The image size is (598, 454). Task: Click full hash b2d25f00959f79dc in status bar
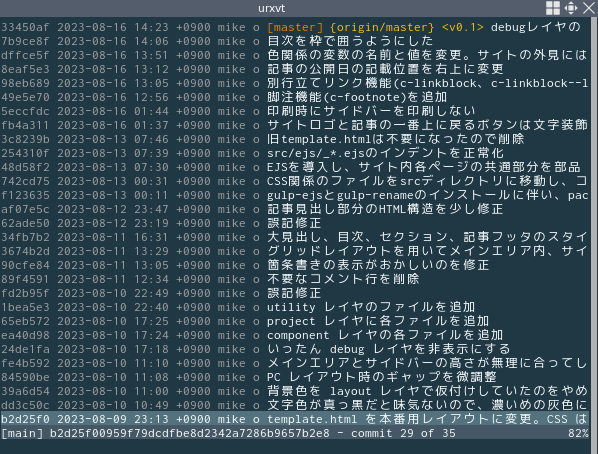(190, 433)
